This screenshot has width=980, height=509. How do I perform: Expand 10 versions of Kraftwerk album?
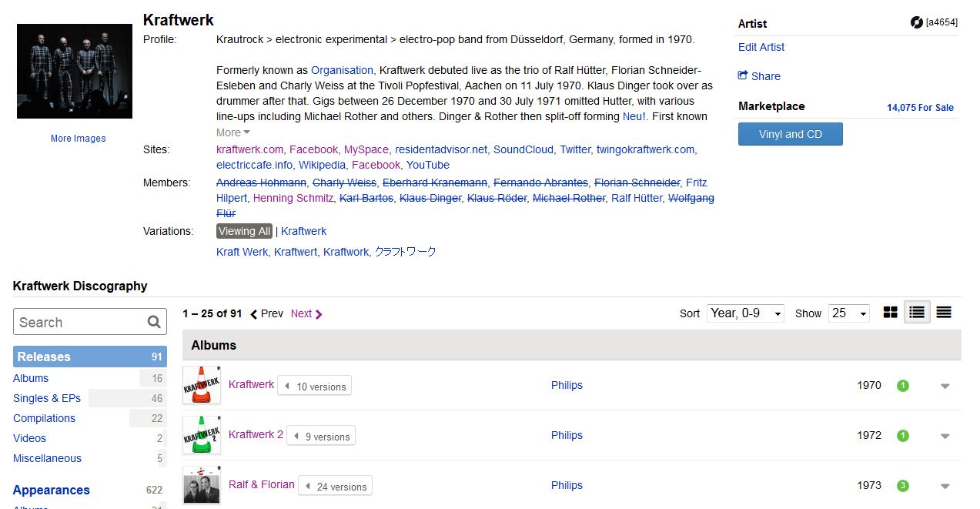[314, 387]
